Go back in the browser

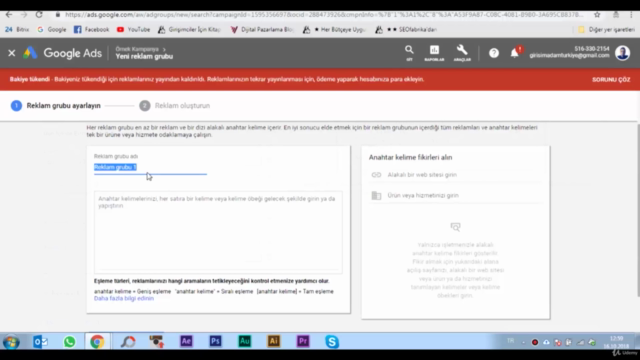point(9,15)
